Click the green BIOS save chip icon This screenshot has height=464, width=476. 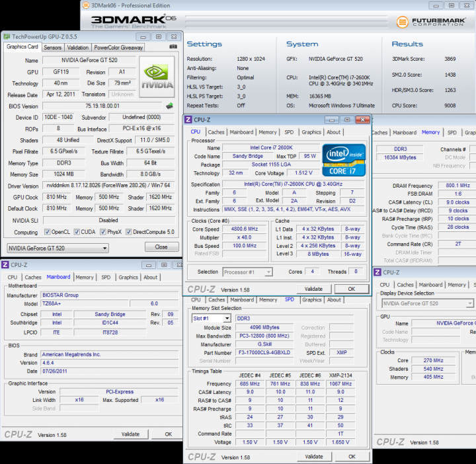pos(169,106)
